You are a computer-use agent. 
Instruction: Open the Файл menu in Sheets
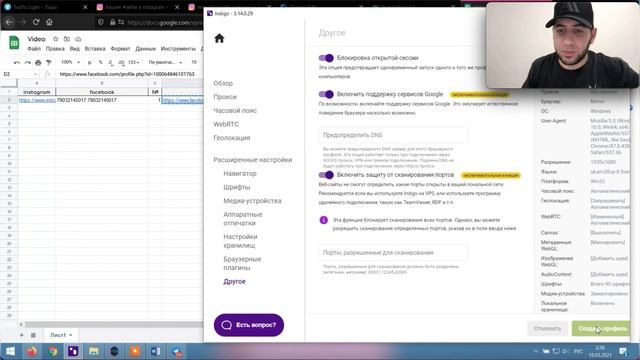(34, 49)
